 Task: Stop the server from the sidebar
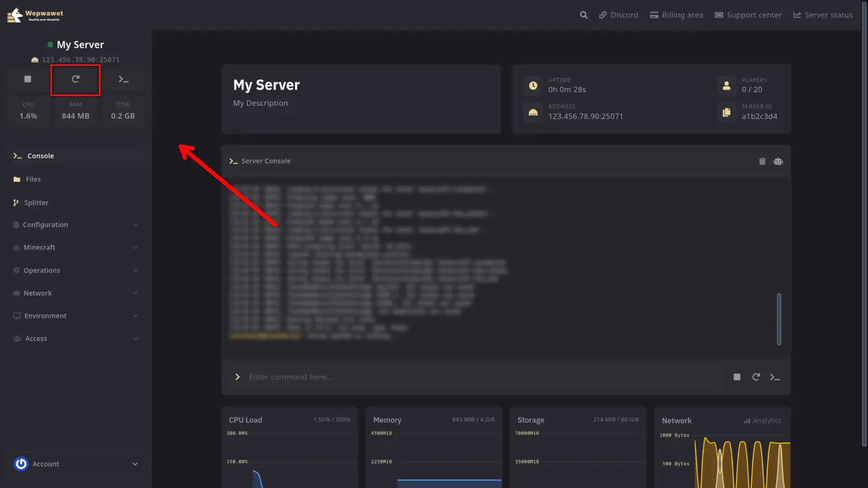click(x=28, y=79)
